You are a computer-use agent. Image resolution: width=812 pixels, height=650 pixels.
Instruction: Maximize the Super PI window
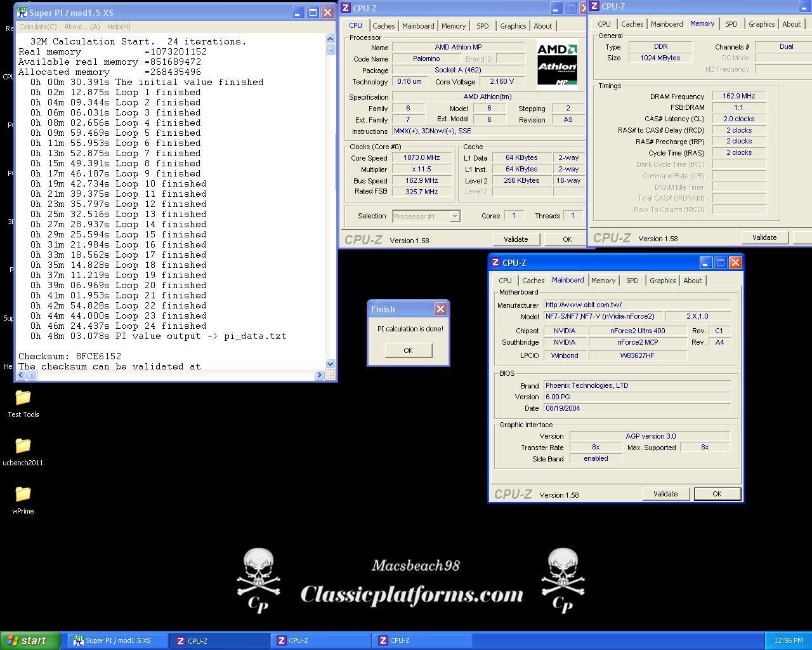pos(313,13)
